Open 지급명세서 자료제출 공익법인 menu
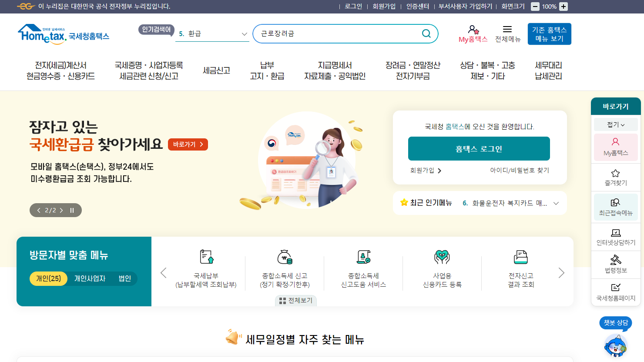Viewport: 644px width, 362px height. [x=335, y=70]
